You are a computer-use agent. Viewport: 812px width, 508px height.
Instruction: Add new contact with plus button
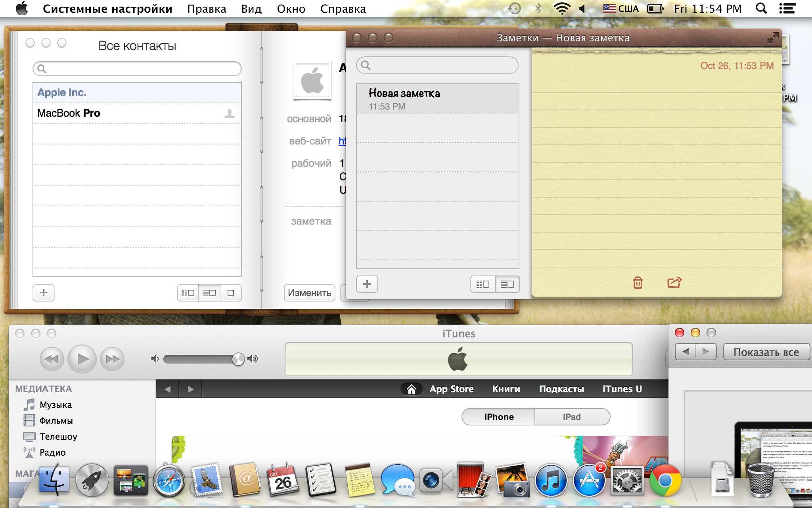click(x=44, y=292)
